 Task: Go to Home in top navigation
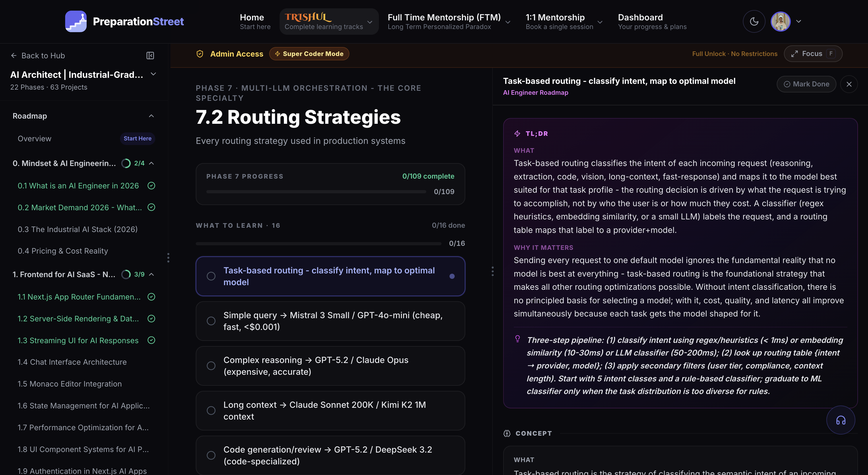click(x=255, y=22)
